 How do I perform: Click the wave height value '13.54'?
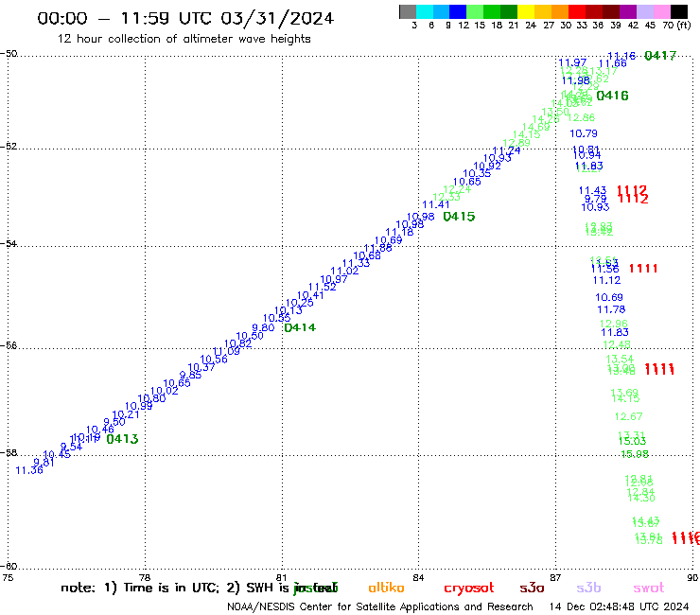(620, 360)
